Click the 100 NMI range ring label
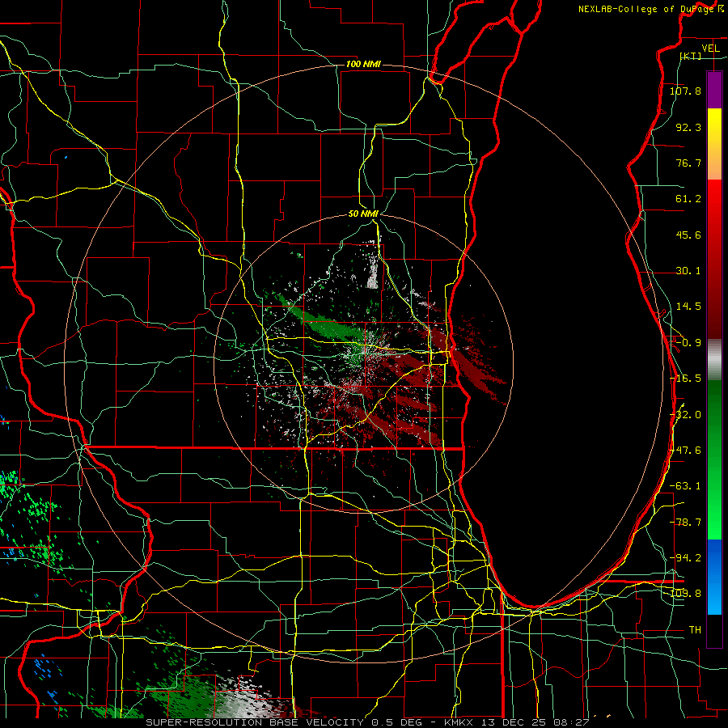This screenshot has height=728, width=728. pos(363,64)
